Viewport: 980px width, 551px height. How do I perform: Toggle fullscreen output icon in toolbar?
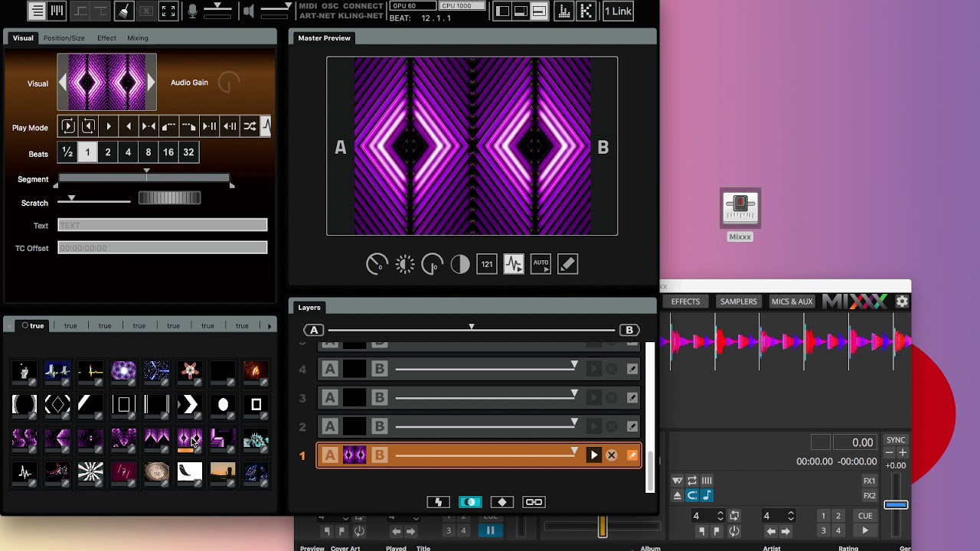click(168, 11)
